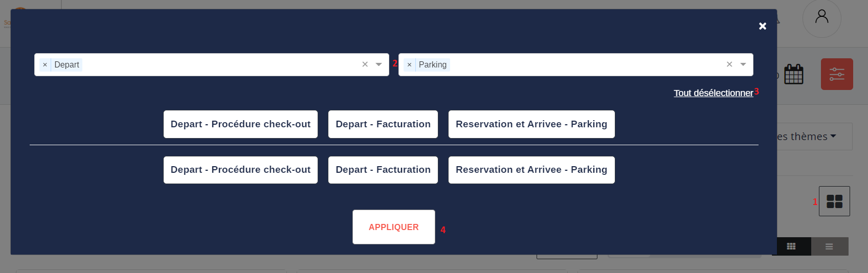This screenshot has height=273, width=868.
Task: Remove the Parking tag from second select
Action: 409,65
